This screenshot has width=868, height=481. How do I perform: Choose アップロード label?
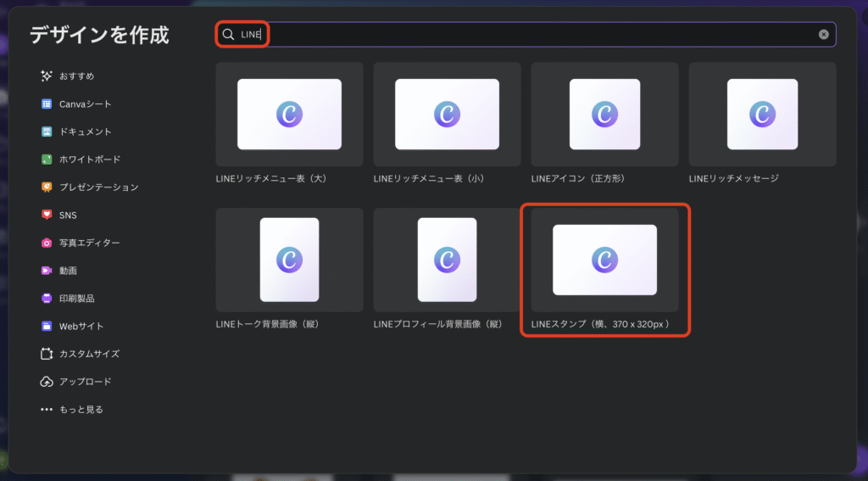86,381
